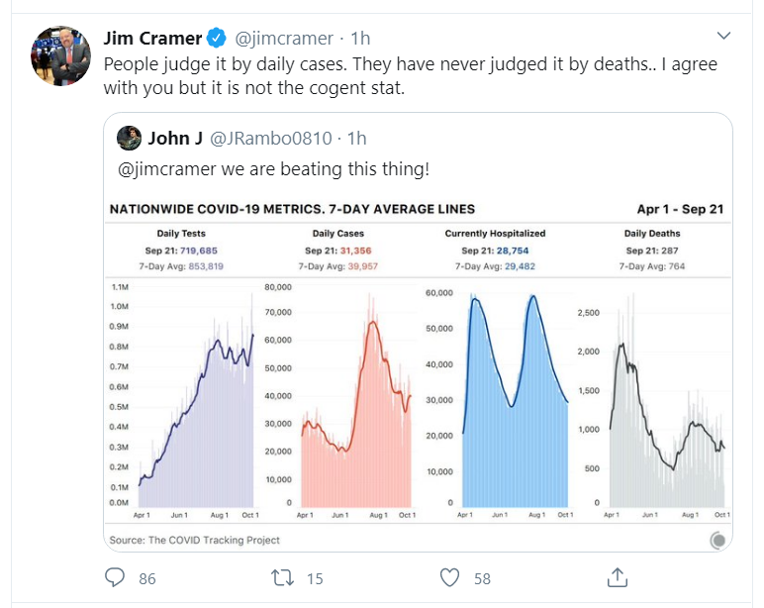Click Jim Cramer's verified badge
This screenshot has width=764, height=608.
coord(217,39)
